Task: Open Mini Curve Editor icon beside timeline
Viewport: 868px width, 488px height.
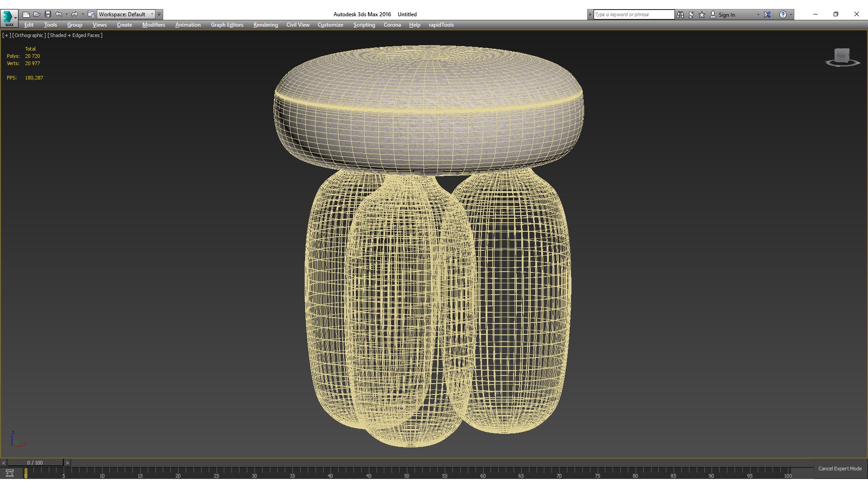Action: 9,473
